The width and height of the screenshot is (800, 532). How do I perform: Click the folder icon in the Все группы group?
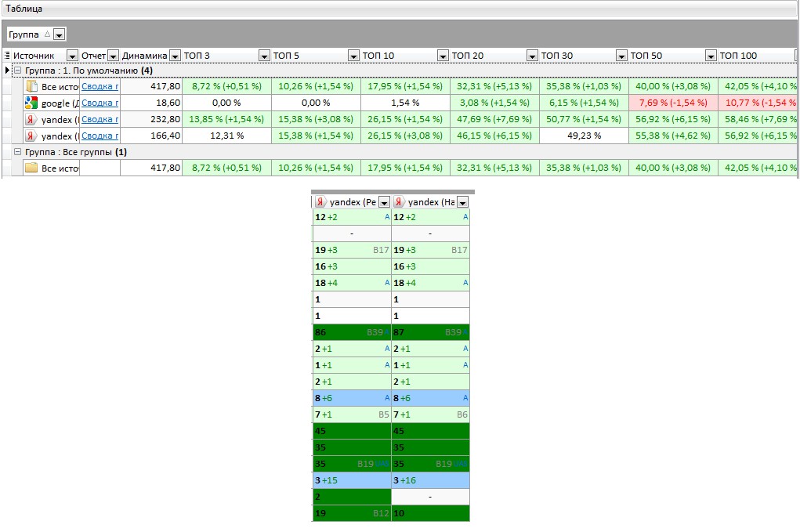pyautogui.click(x=31, y=168)
